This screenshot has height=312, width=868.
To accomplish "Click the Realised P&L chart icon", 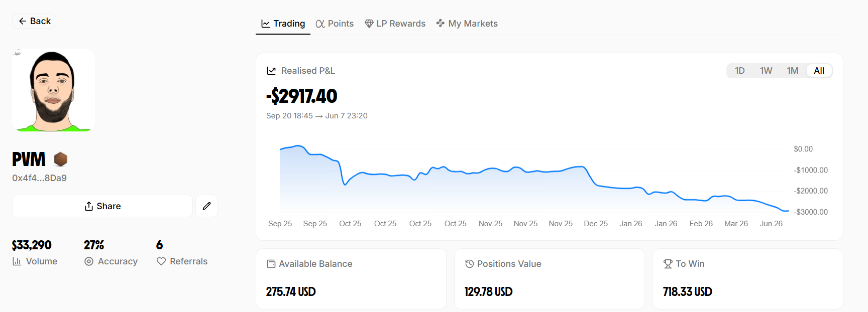I will pyautogui.click(x=271, y=71).
